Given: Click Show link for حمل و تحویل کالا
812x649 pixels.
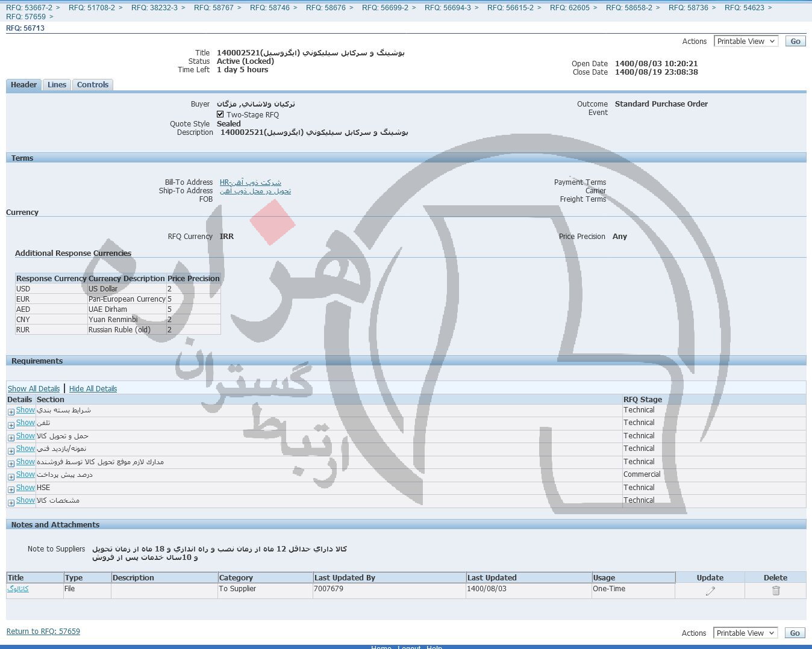Looking at the screenshot, I should 25,436.
